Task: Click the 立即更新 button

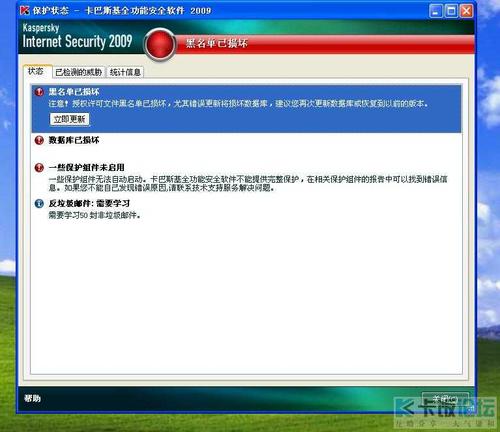Action: [70, 119]
